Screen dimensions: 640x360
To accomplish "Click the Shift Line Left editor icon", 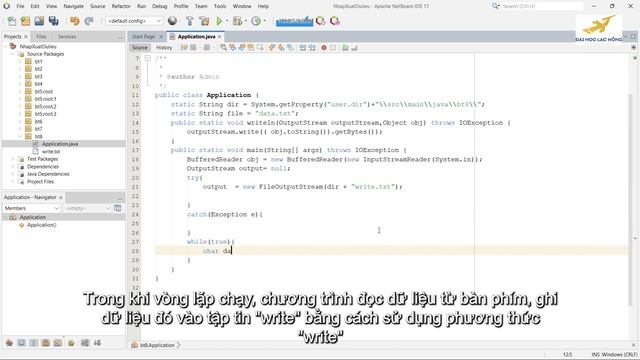I will pos(303,48).
